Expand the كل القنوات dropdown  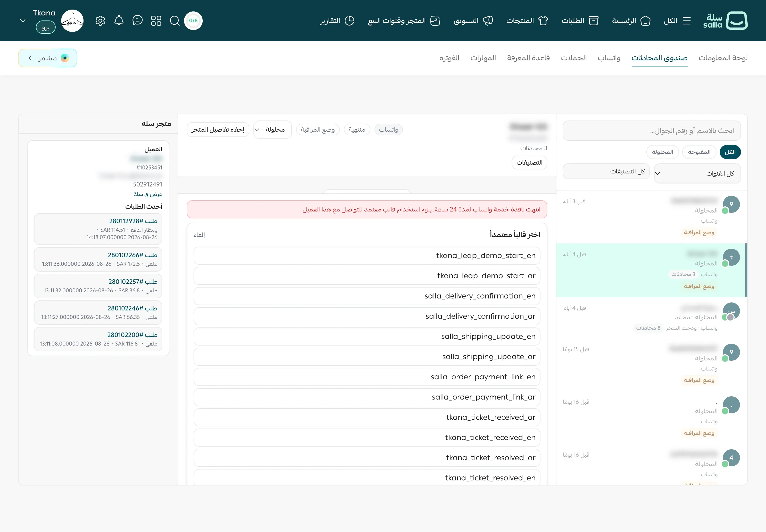[x=697, y=173]
